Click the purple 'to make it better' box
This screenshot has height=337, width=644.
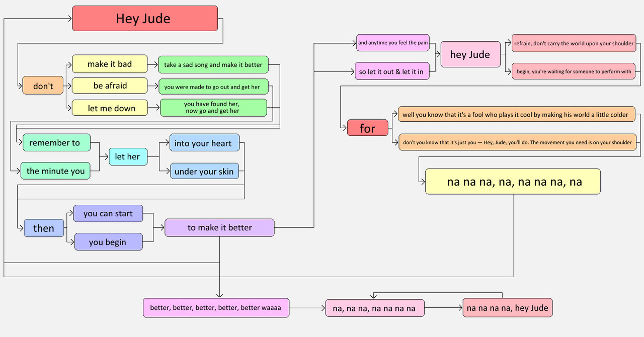pyautogui.click(x=219, y=227)
